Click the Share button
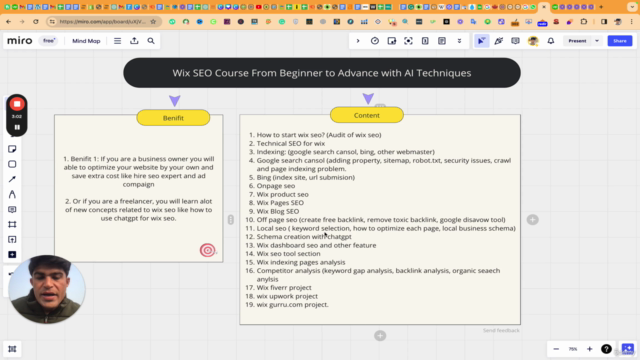 pos(620,41)
